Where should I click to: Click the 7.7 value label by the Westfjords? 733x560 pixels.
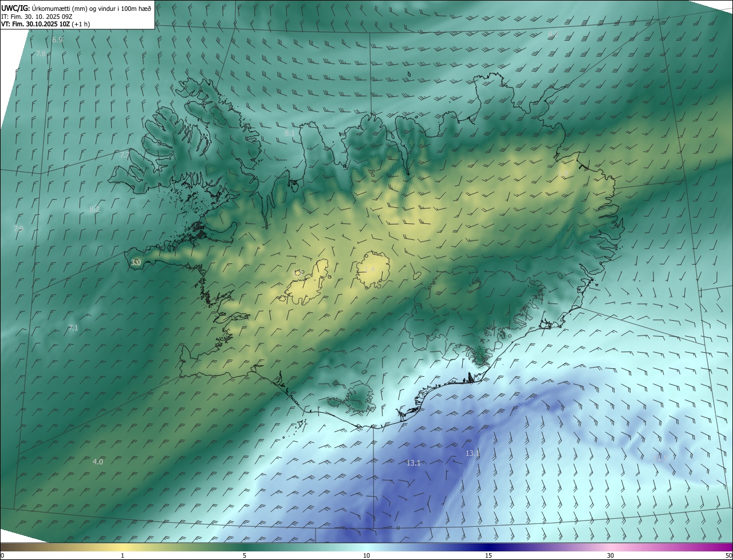click(x=125, y=155)
